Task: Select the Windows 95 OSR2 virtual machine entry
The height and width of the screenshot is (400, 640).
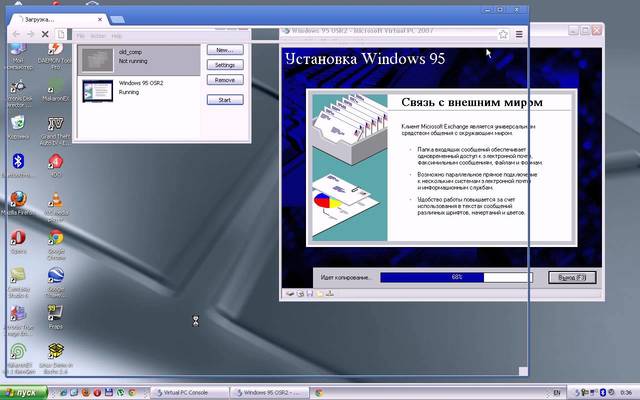Action: [139, 91]
